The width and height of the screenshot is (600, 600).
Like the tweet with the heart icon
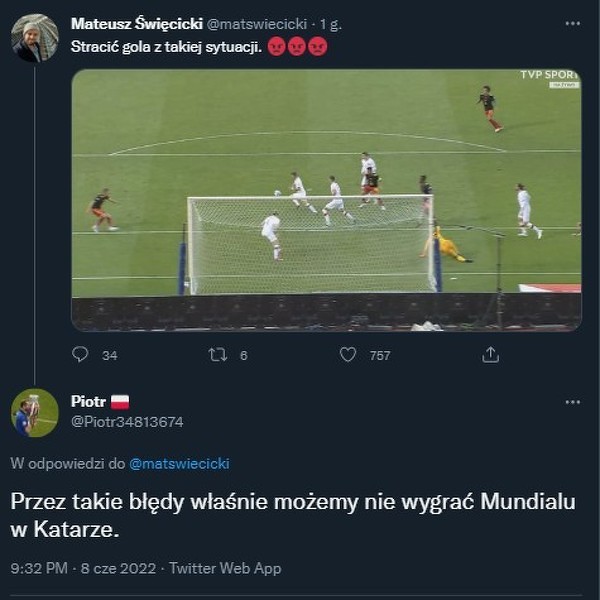pos(348,354)
